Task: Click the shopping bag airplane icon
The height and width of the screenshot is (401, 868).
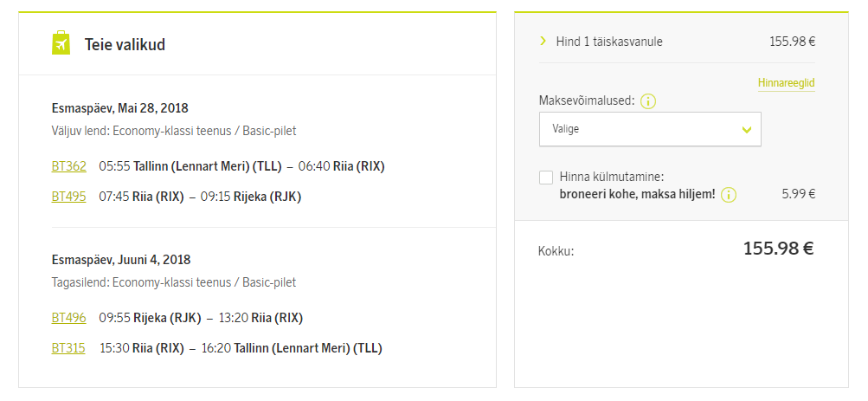Action: (x=61, y=43)
